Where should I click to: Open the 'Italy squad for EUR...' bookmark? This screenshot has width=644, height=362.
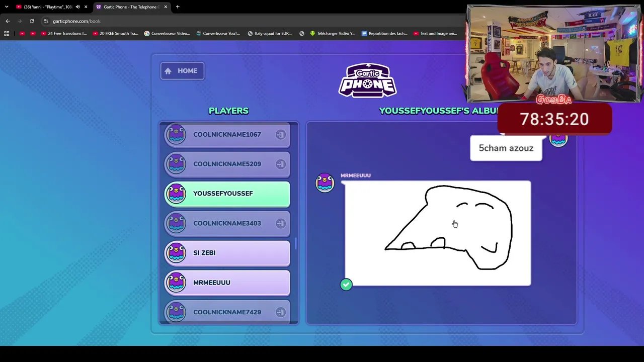tap(270, 34)
